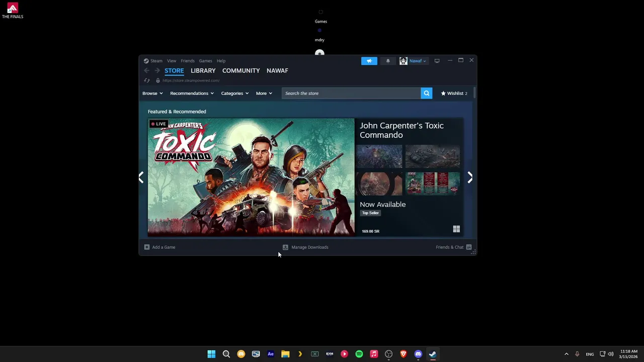Show previous featured game arrow
The image size is (644, 362).
(141, 177)
